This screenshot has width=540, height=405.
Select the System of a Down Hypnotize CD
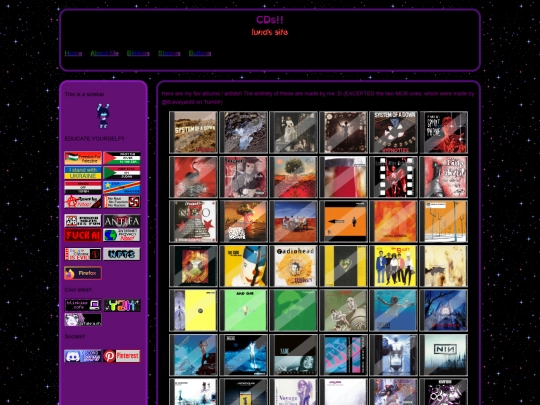393,132
